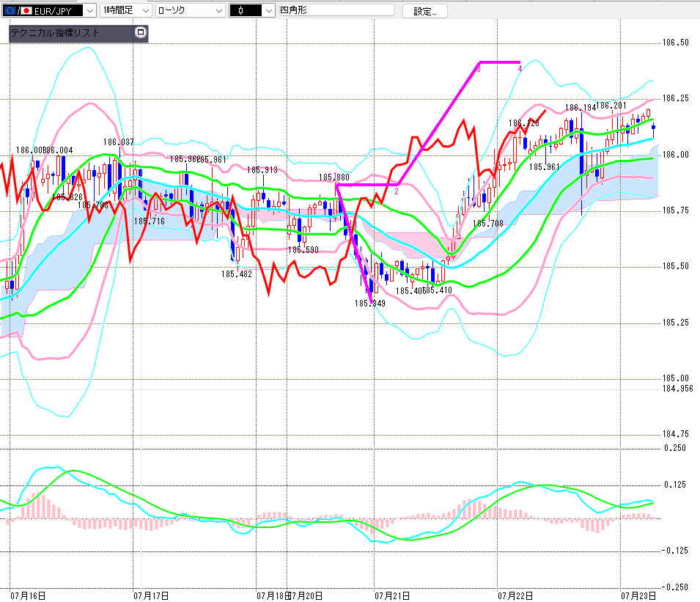The height and width of the screenshot is (602, 700).
Task: Click the 設定... settings button
Action: tap(424, 11)
